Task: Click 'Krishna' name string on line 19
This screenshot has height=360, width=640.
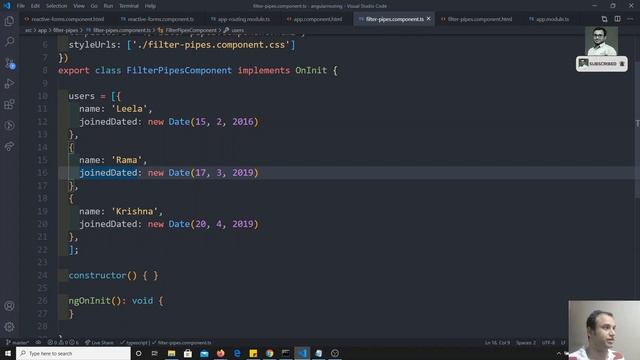Action: tap(134, 211)
